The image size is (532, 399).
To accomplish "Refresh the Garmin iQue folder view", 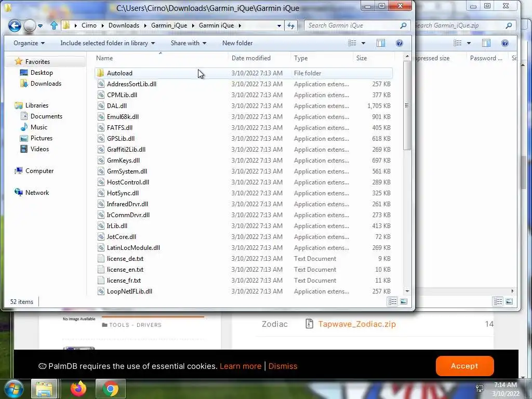I will pyautogui.click(x=291, y=25).
